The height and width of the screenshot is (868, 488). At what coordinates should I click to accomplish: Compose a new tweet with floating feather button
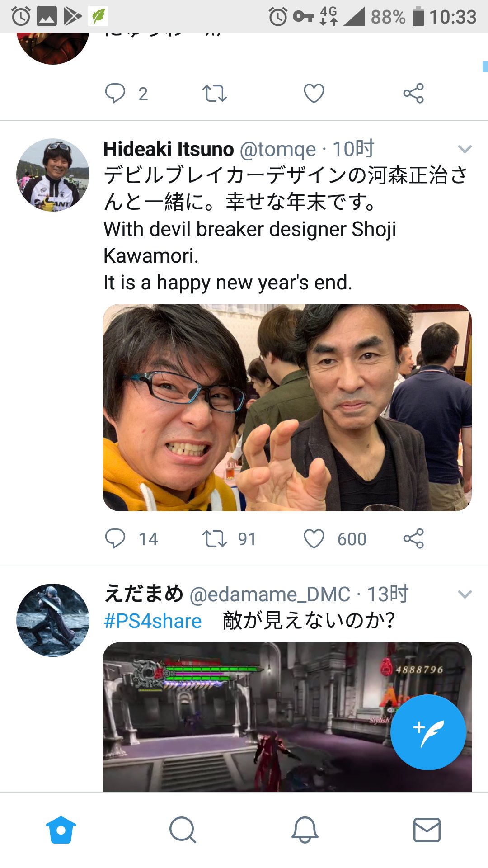coord(428,732)
